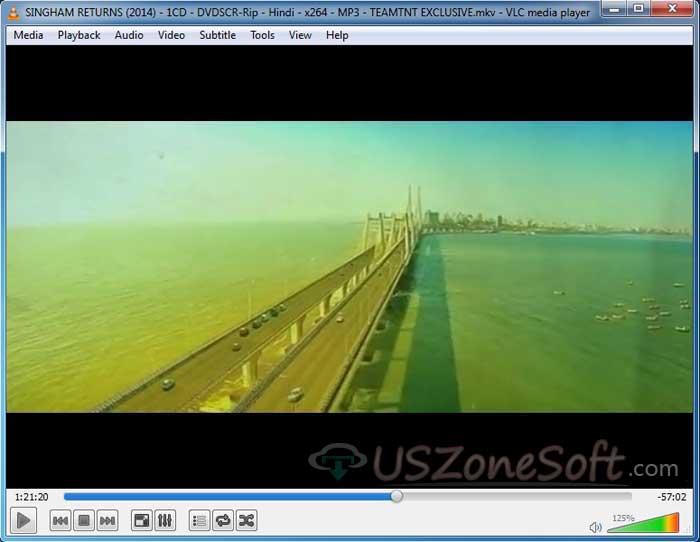Open extended settings equalizer icon
Viewport: 700px width, 542px height.
point(165,521)
